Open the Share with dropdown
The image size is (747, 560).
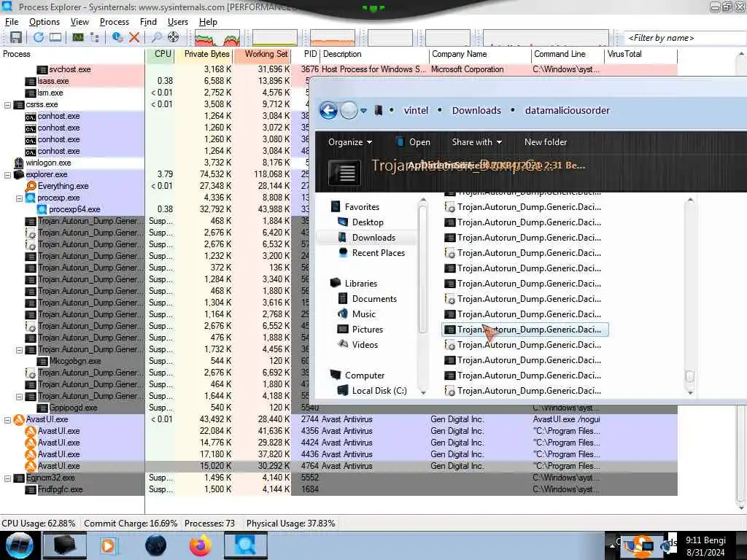click(477, 142)
